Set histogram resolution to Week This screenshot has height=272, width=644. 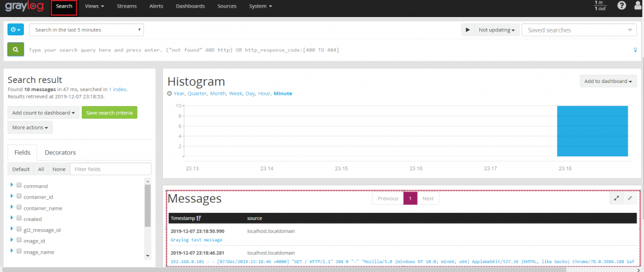235,94
